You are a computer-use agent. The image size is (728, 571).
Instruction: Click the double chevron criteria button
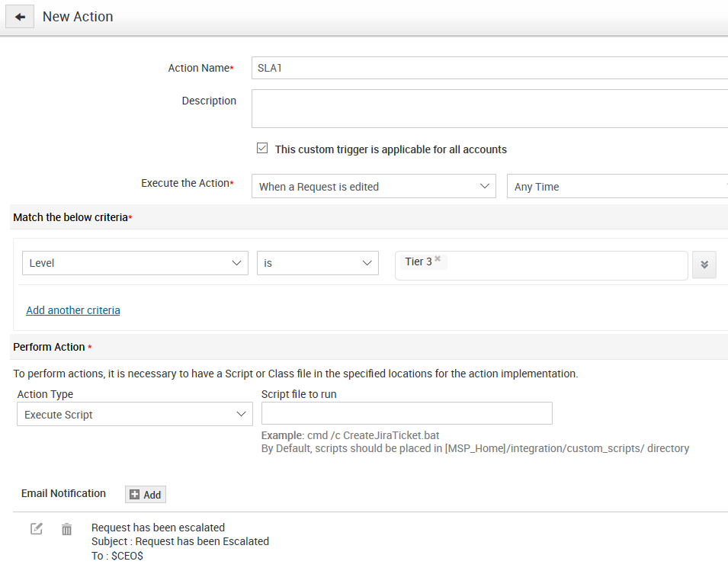(x=704, y=265)
